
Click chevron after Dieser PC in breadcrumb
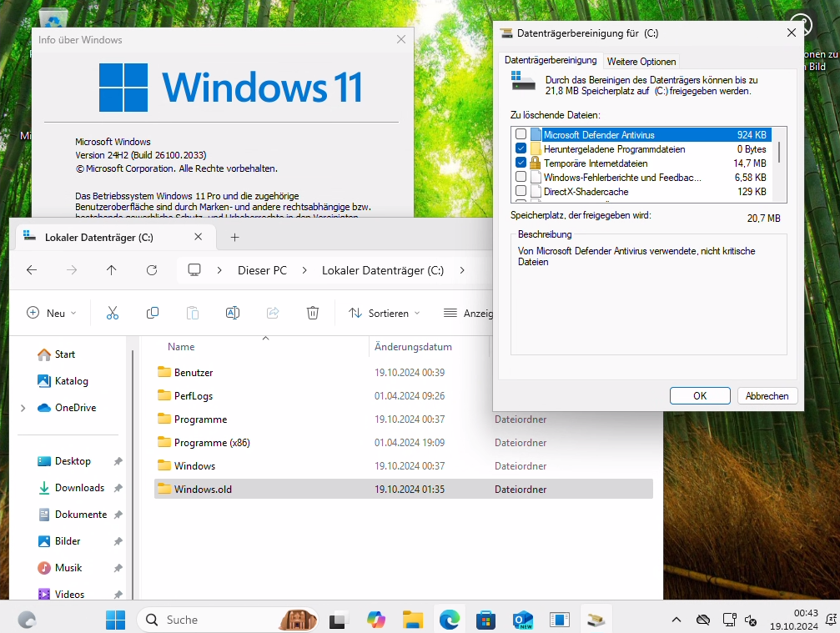tap(304, 270)
